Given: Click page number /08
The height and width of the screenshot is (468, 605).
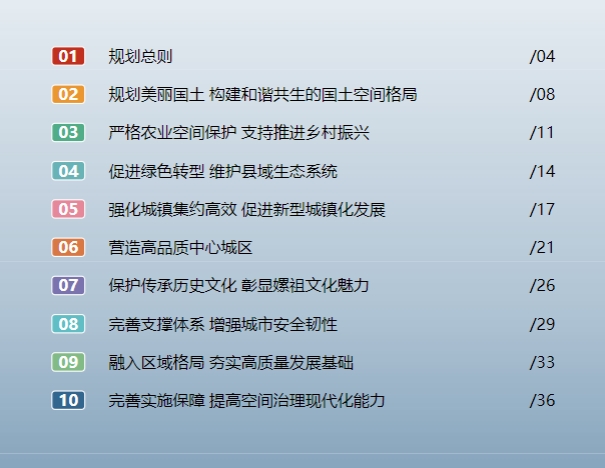Looking at the screenshot, I should click(x=542, y=95).
